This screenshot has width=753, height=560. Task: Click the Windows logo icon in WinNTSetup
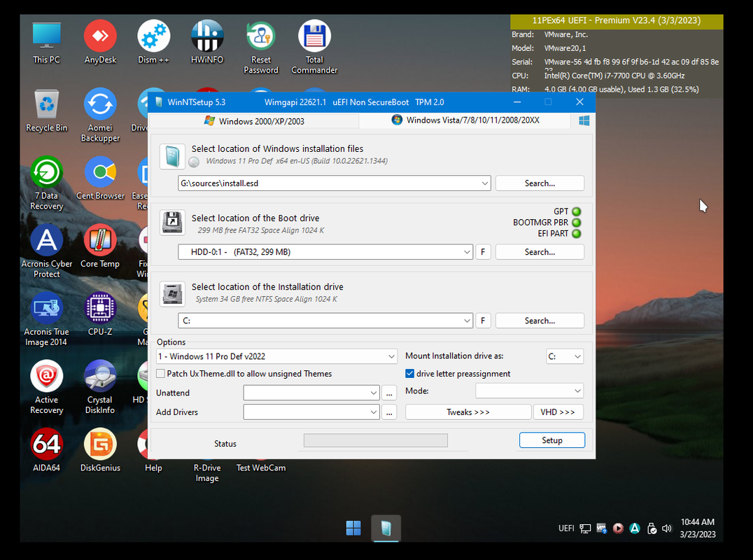coord(584,120)
